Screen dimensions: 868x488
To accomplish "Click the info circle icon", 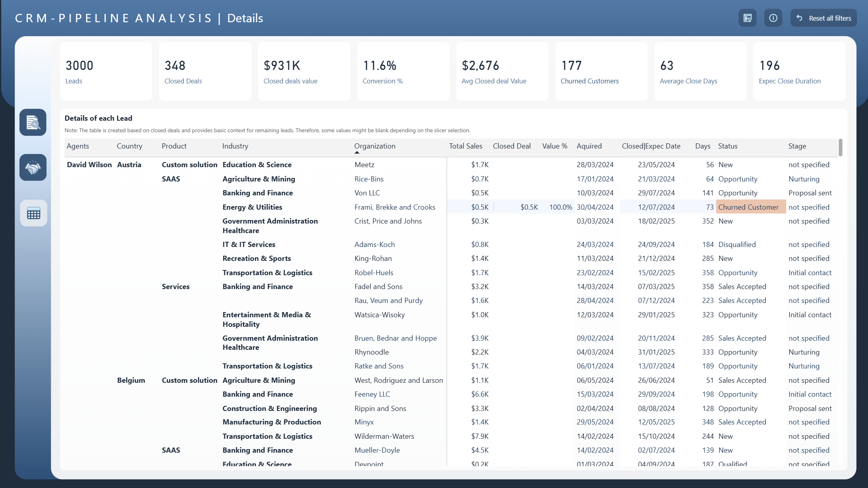I will tap(773, 18).
